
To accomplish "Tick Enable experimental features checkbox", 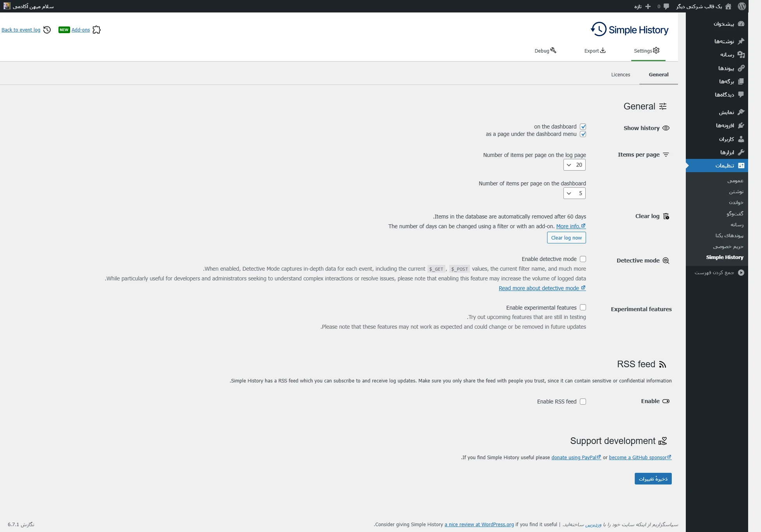I will (x=583, y=308).
